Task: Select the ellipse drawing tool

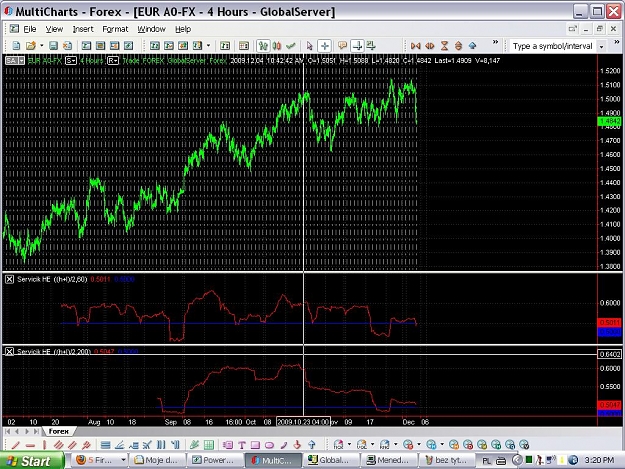Action: pyautogui.click(x=269, y=445)
